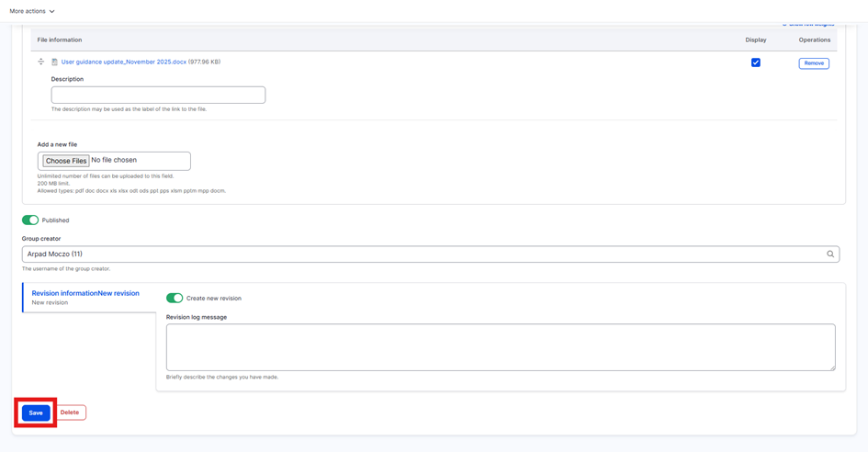Viewport: 868px width, 452px height.
Task: Disable the Create new revision toggle
Action: [175, 299]
